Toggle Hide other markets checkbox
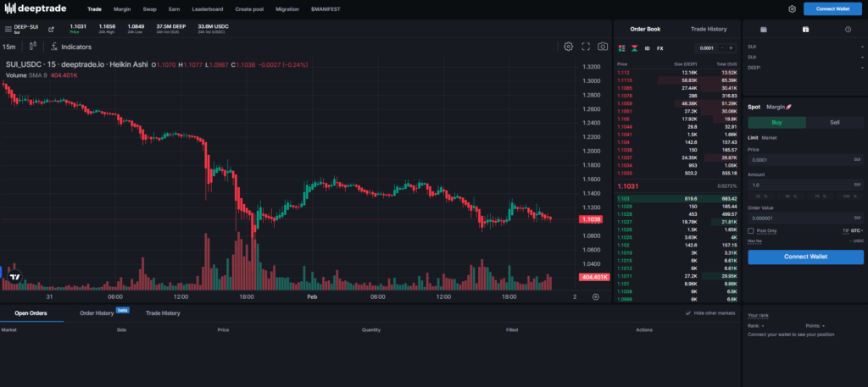This screenshot has height=387, width=868. (x=688, y=313)
